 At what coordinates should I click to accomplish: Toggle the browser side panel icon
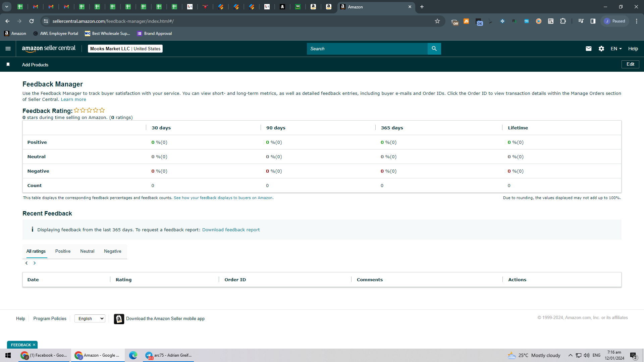(x=593, y=21)
